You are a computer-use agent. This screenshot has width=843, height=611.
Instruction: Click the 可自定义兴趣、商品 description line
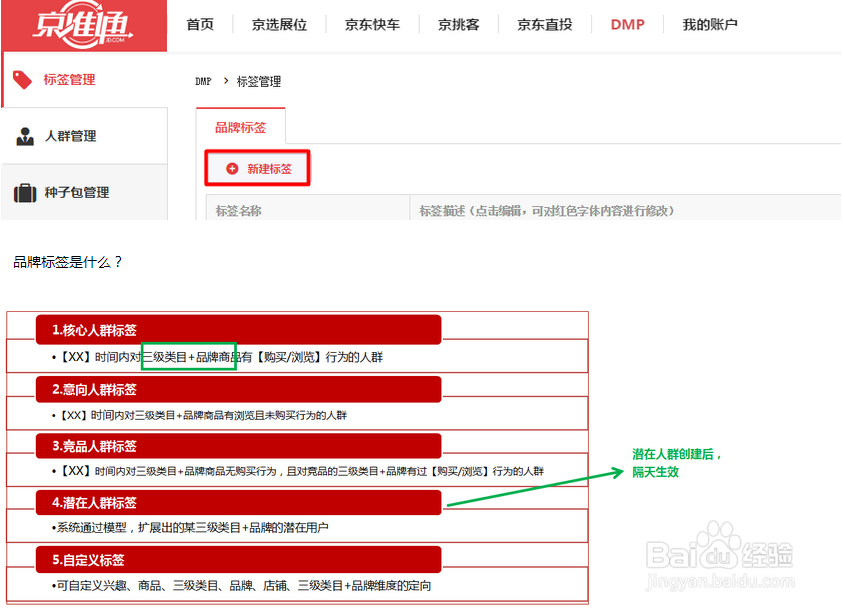click(x=241, y=585)
